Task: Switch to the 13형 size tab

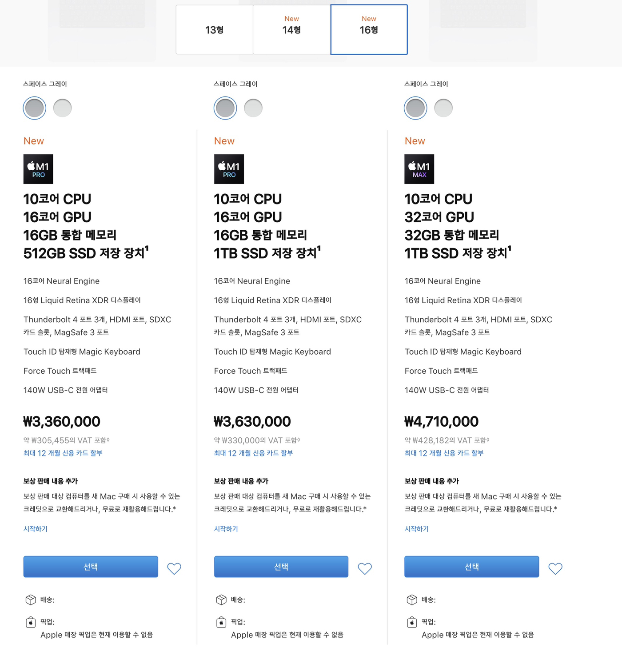Action: [215, 30]
